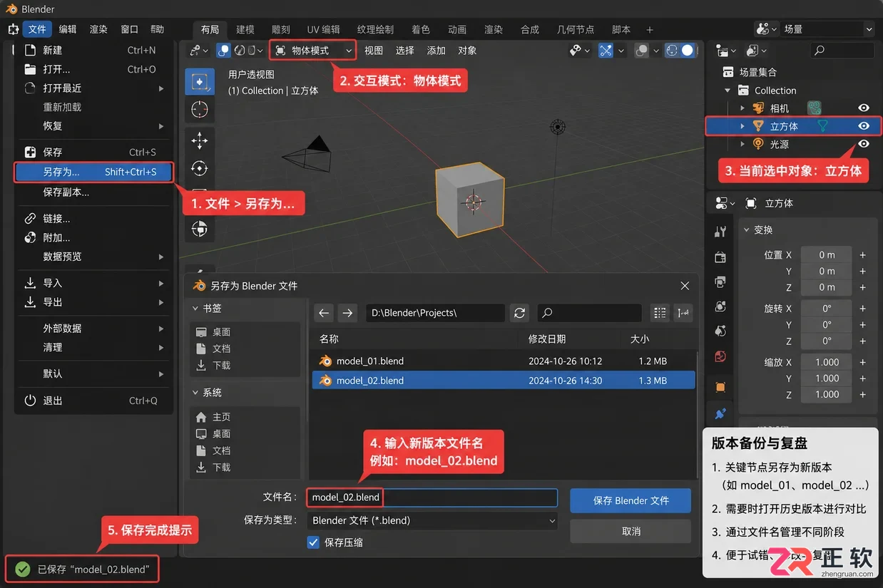Open the outliner editor type menu
883x588 pixels.
tap(726, 51)
